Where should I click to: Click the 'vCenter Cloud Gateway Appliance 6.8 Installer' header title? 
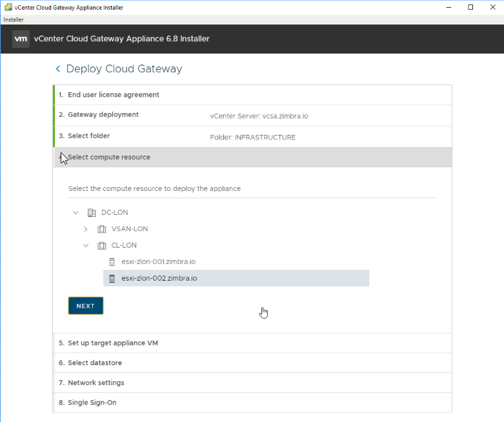click(121, 39)
